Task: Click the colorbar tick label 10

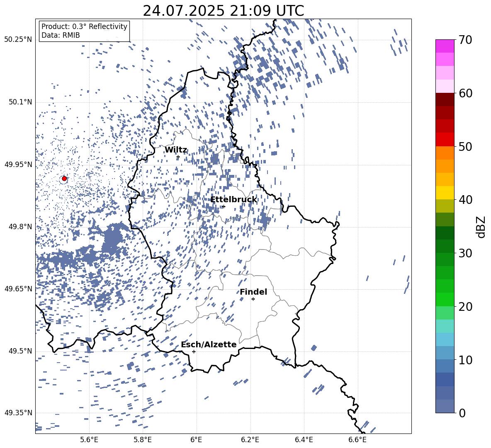Action: pyautogui.click(x=465, y=360)
